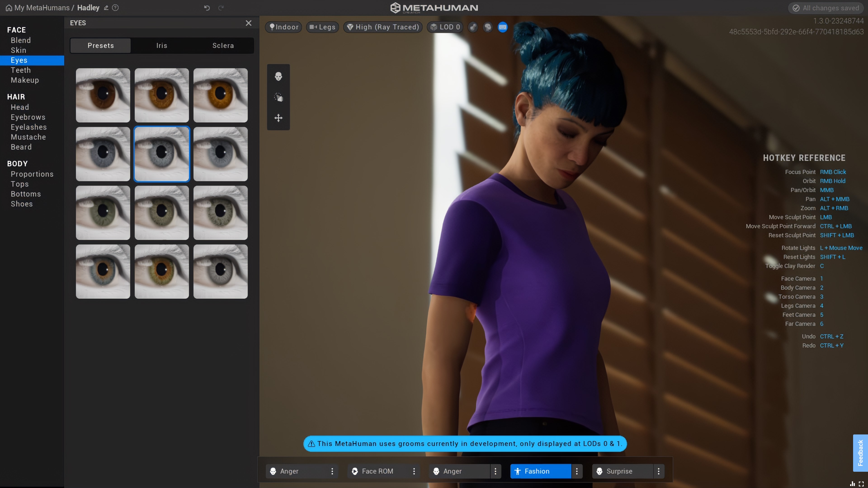
Task: Click the Presets tab in Eyes panel
Action: (x=100, y=45)
